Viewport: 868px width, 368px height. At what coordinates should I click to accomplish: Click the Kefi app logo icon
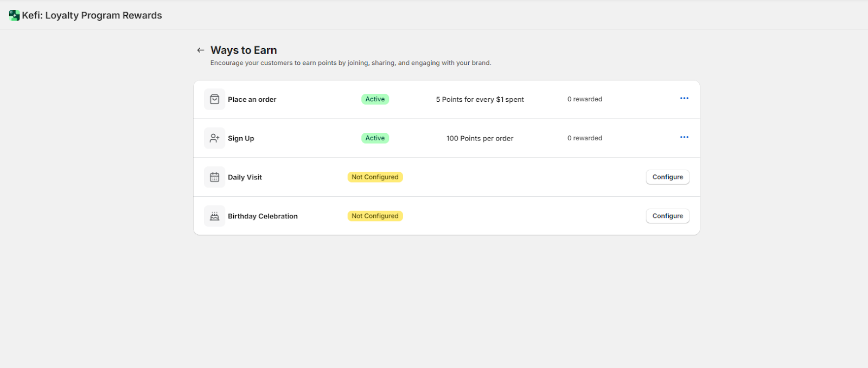pos(15,15)
